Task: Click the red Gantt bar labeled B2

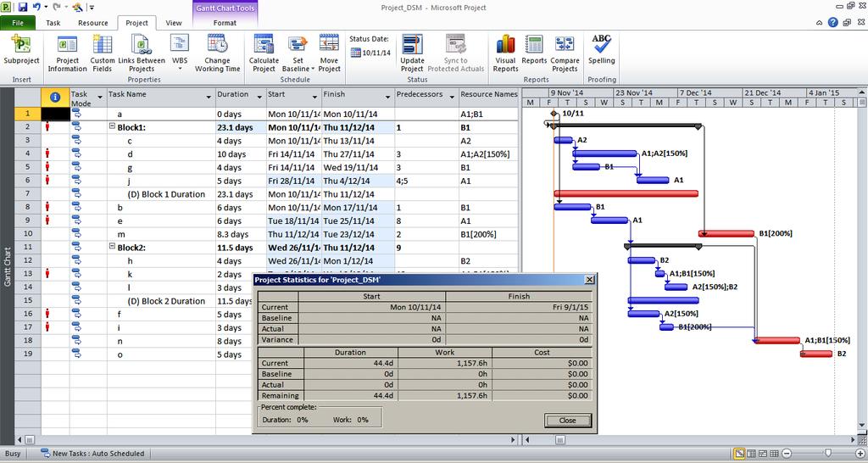Action: pos(816,354)
